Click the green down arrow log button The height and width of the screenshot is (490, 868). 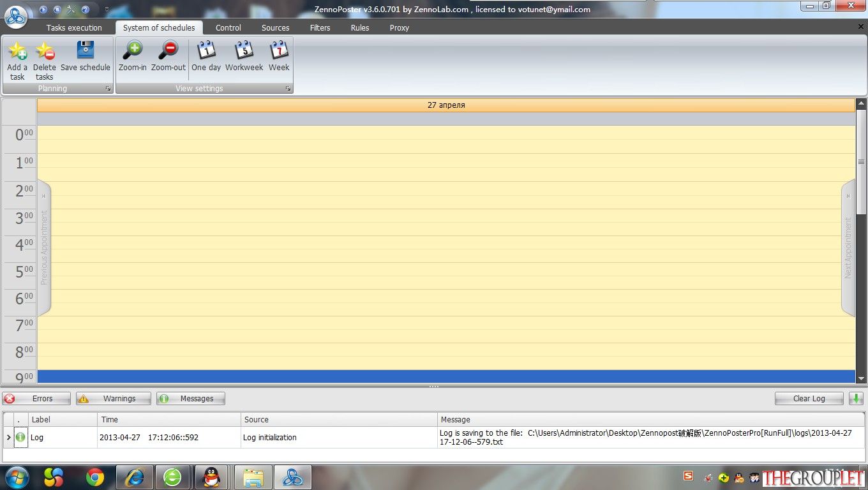pos(856,399)
